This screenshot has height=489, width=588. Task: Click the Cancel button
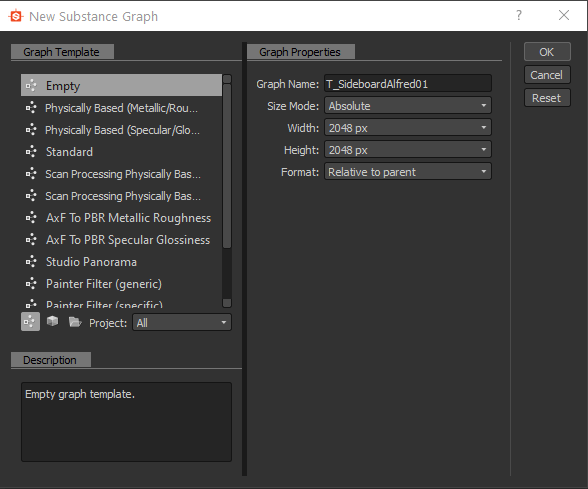[x=547, y=75]
